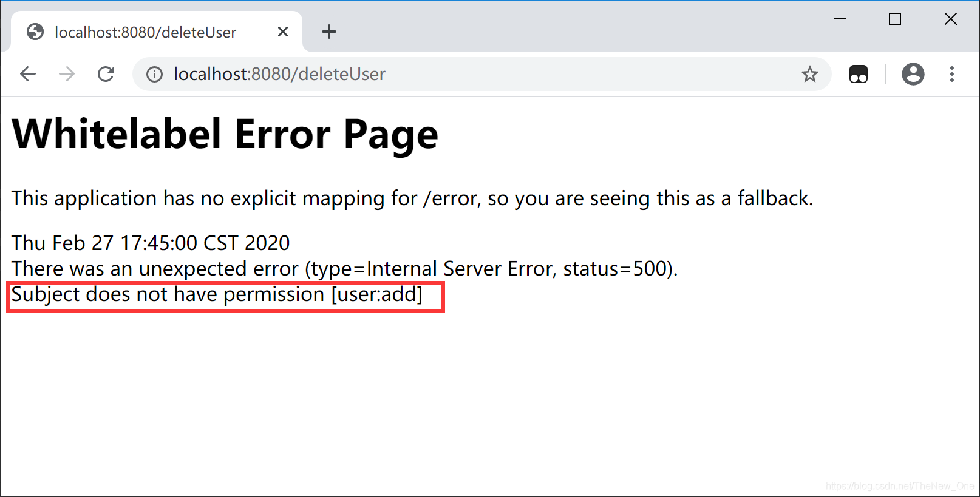Close the localhost:8080/deleteUser tab
The height and width of the screenshot is (497, 980).
tap(283, 32)
